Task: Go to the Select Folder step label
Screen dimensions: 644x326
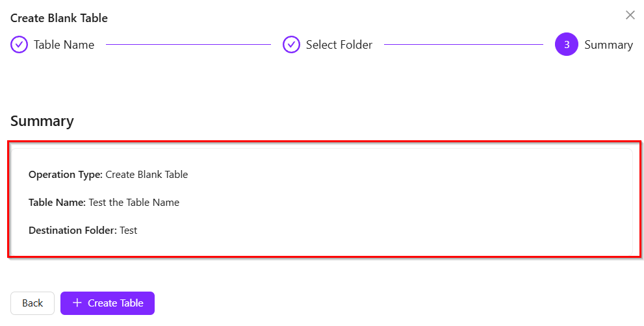Action: 339,45
